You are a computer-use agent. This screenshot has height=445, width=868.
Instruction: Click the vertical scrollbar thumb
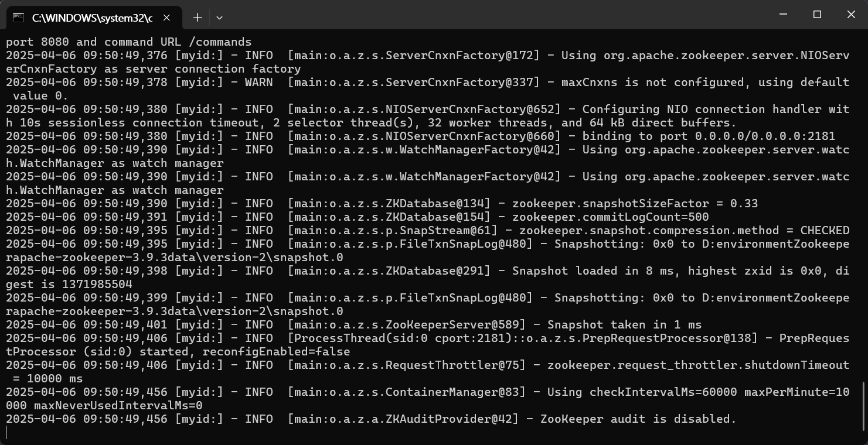pyautogui.click(x=864, y=406)
